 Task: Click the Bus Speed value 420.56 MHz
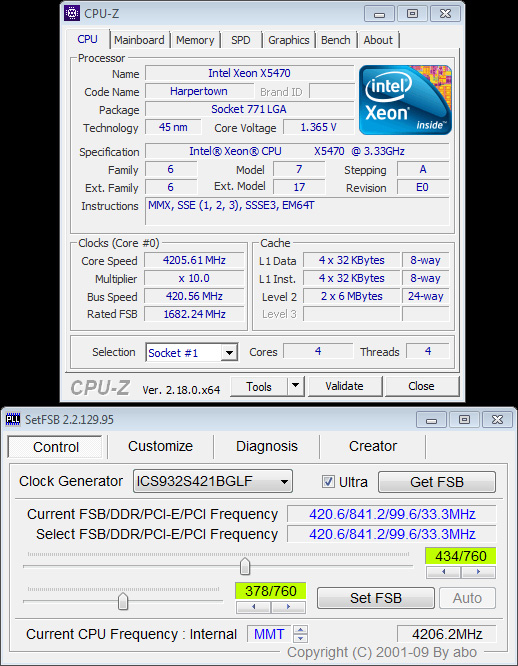point(194,296)
